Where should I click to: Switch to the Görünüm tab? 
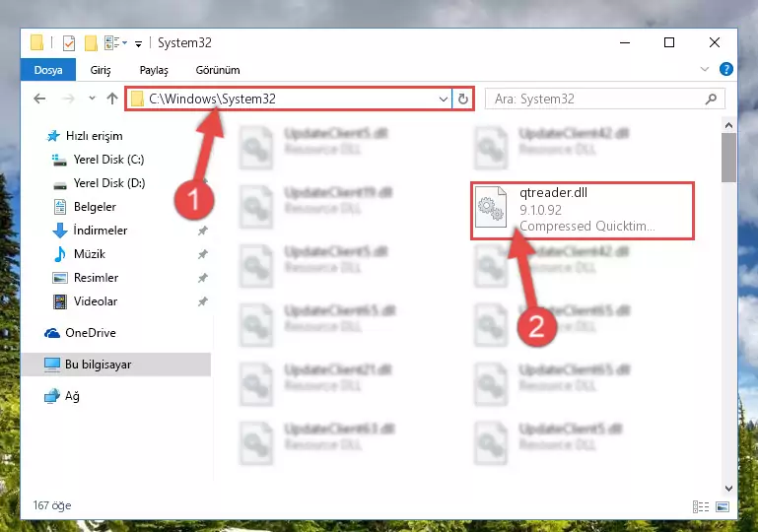pyautogui.click(x=218, y=70)
